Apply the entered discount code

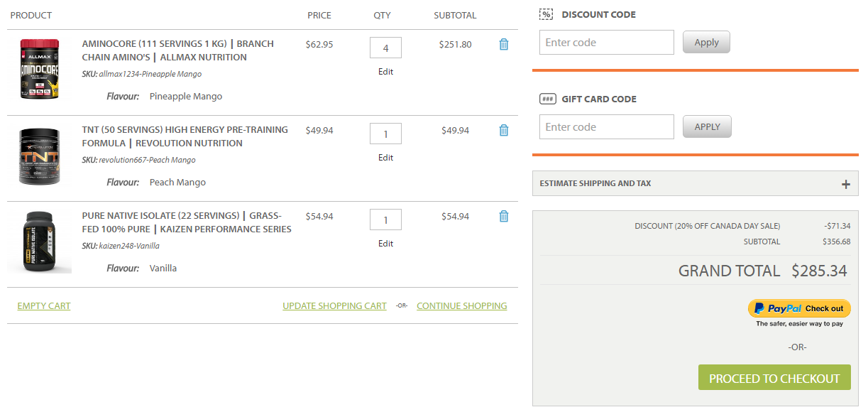click(706, 43)
